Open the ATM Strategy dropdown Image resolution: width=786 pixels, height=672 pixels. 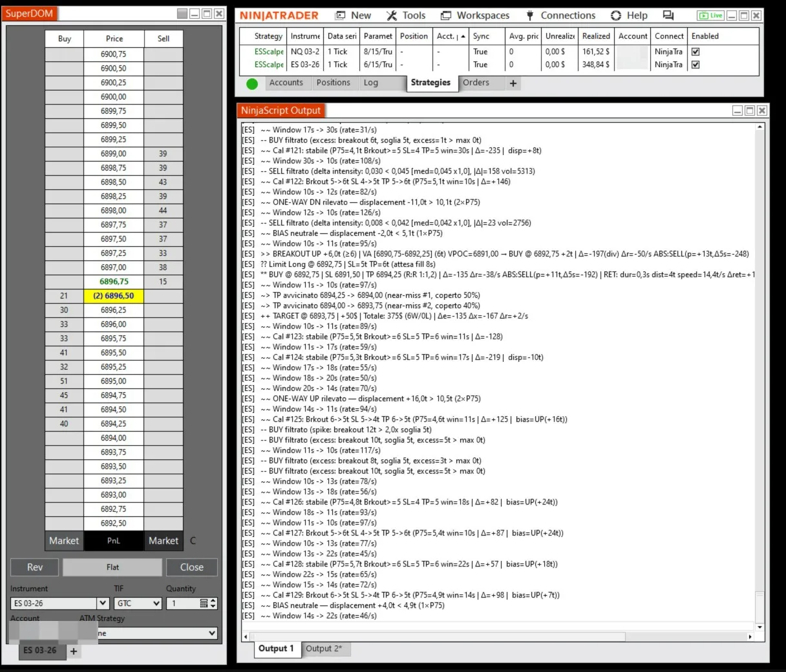pyautogui.click(x=212, y=634)
